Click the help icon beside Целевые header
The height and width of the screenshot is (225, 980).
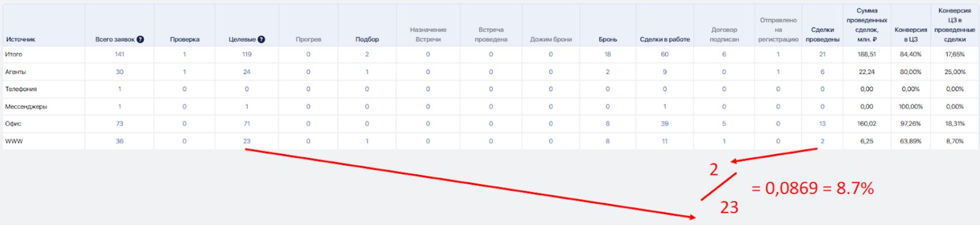pyautogui.click(x=261, y=40)
